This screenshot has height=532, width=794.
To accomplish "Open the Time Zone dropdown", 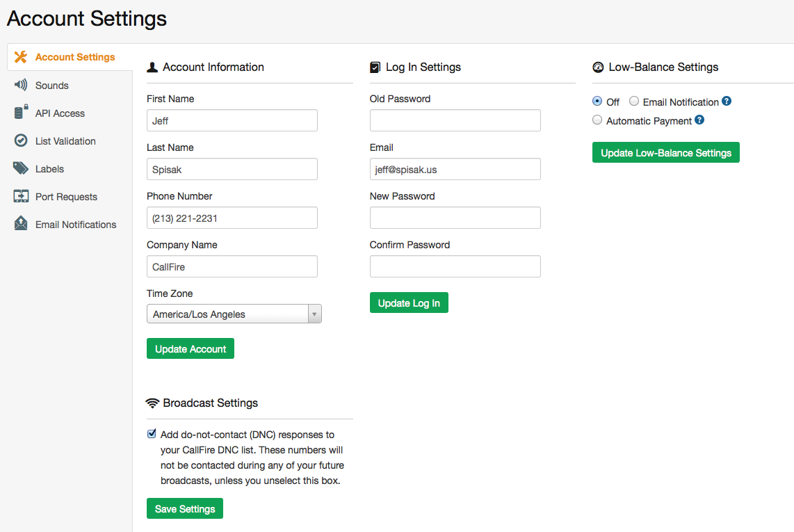I will click(234, 314).
